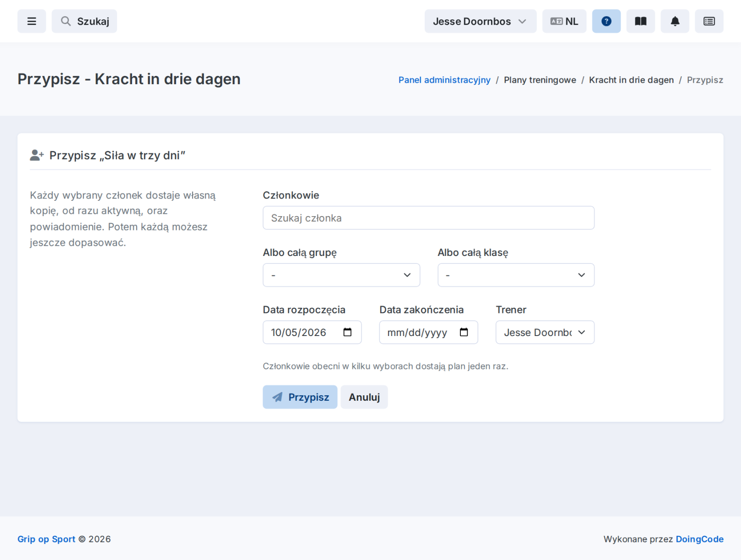This screenshot has width=741, height=560.
Task: Switch language with the NL button
Action: [564, 21]
